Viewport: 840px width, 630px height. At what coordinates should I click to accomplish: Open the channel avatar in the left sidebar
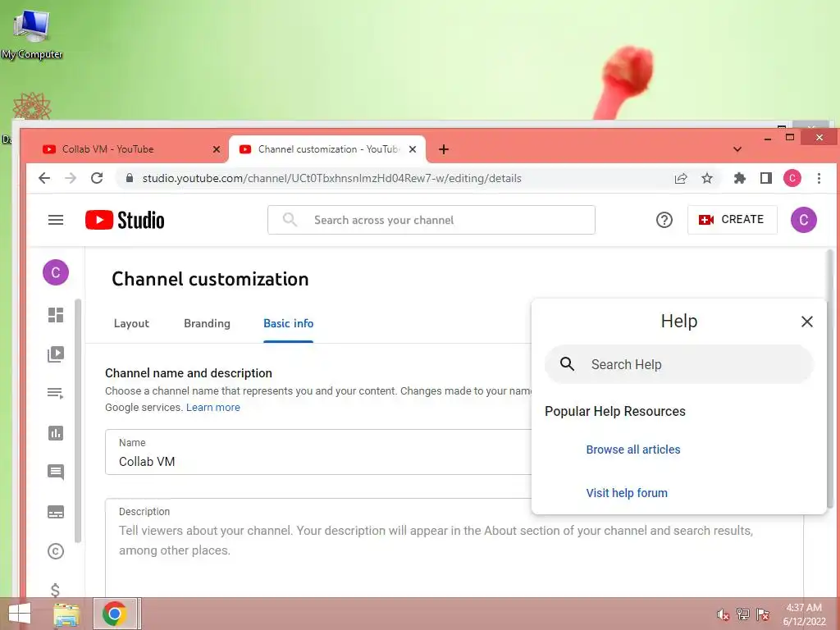click(x=56, y=272)
